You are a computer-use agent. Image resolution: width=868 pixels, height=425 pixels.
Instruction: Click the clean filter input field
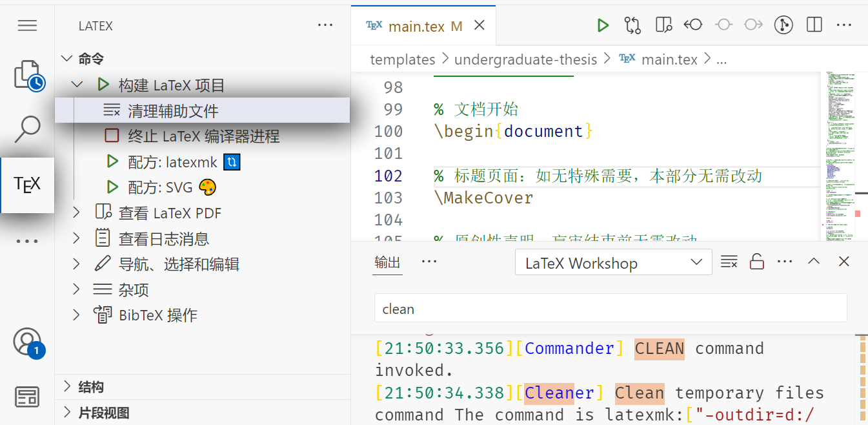click(611, 308)
